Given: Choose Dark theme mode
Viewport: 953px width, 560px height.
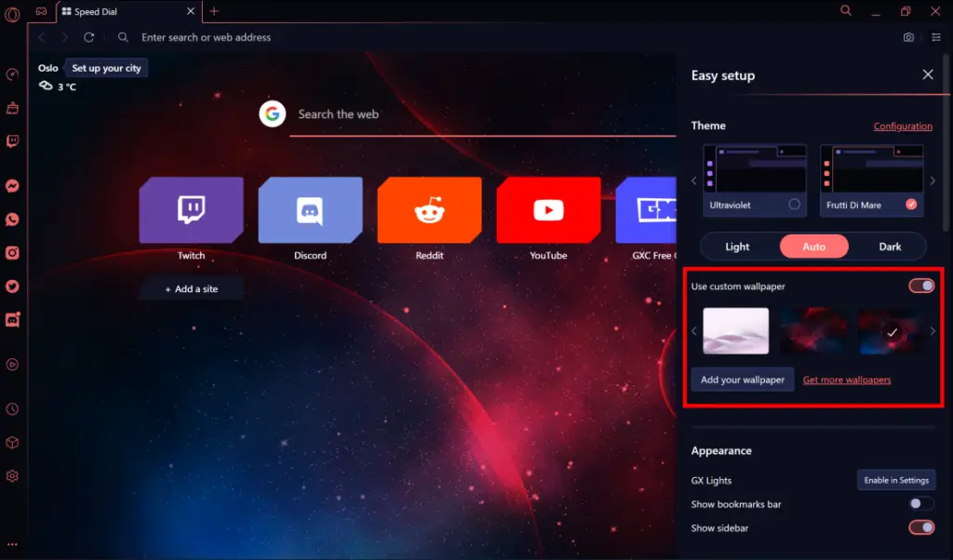Looking at the screenshot, I should point(890,247).
